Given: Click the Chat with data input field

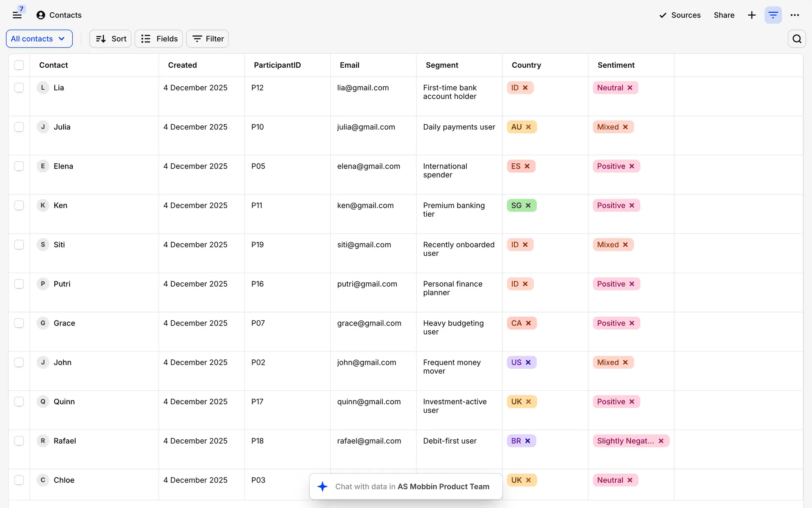Looking at the screenshot, I should (x=412, y=486).
